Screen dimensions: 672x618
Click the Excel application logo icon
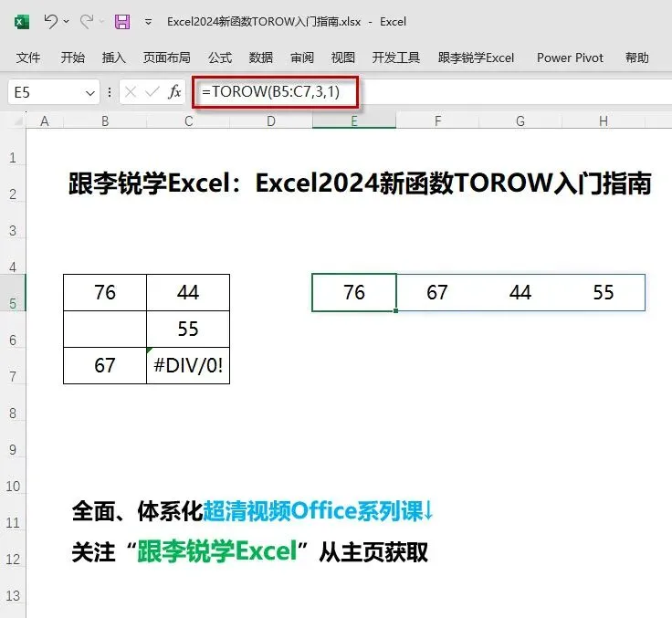click(22, 21)
